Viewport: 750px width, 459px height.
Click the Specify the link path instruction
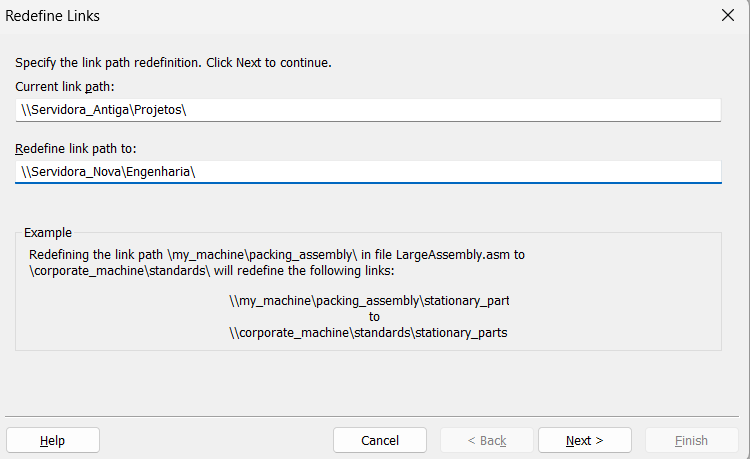[x=173, y=63]
